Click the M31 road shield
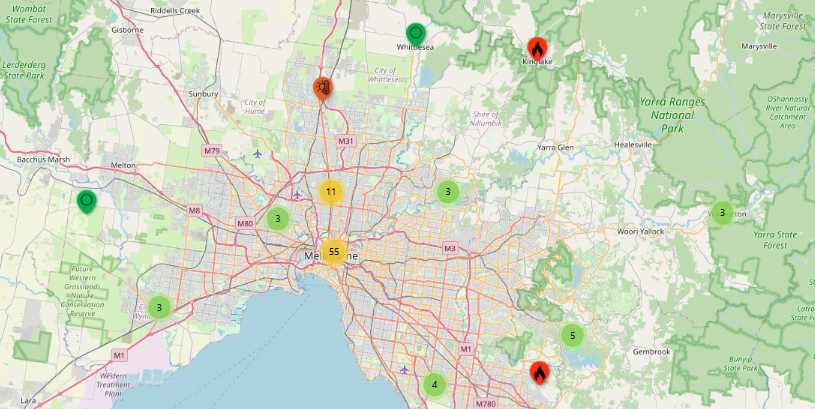This screenshot has height=409, width=815. 346,141
